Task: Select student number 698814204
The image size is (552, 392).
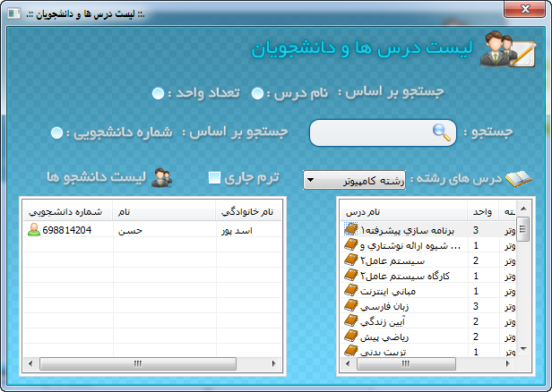Action: (67, 230)
